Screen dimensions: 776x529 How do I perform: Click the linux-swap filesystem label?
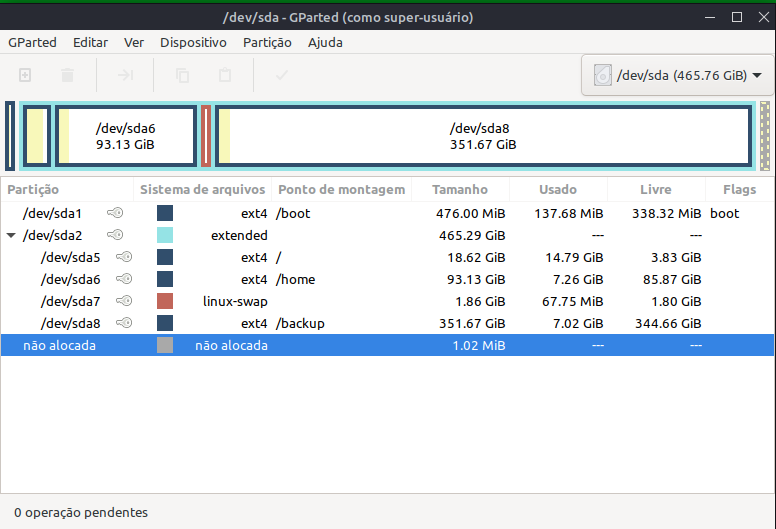[235, 301]
